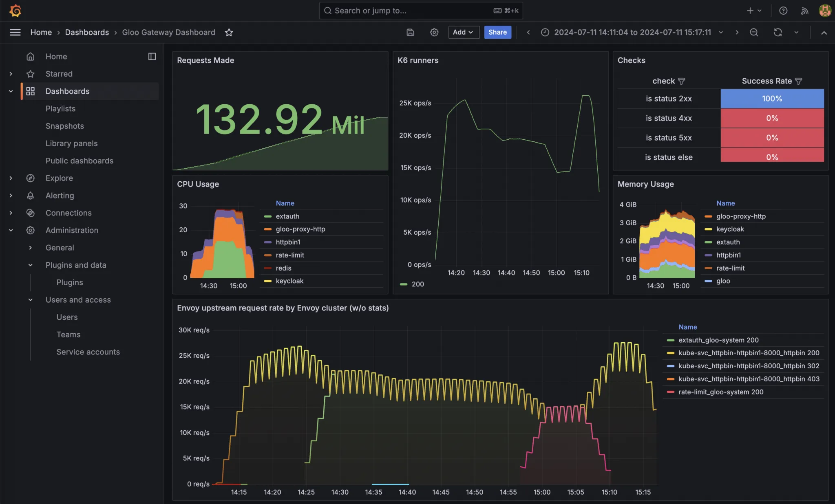
Task: Open the Grafana home logo
Action: [x=15, y=11]
